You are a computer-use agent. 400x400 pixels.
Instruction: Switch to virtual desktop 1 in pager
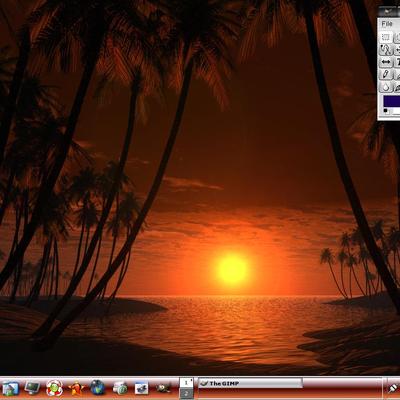click(x=186, y=383)
